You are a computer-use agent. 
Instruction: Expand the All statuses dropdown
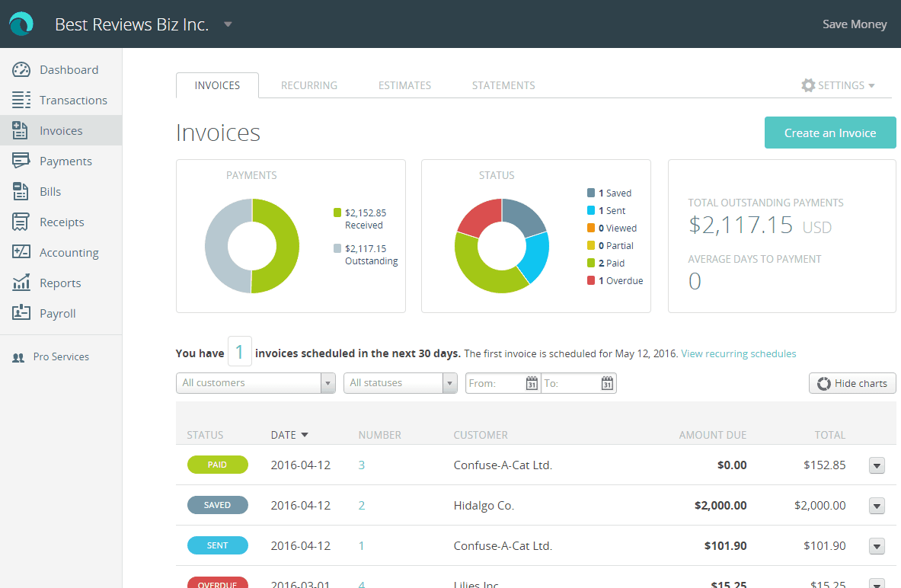pos(400,383)
